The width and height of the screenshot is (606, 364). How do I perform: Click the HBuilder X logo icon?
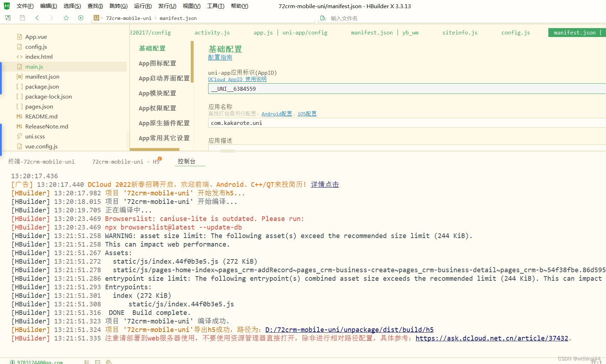(6, 6)
